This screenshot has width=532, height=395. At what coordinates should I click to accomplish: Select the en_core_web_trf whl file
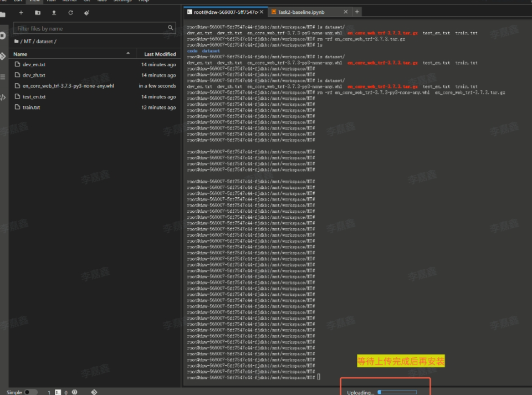pos(68,86)
